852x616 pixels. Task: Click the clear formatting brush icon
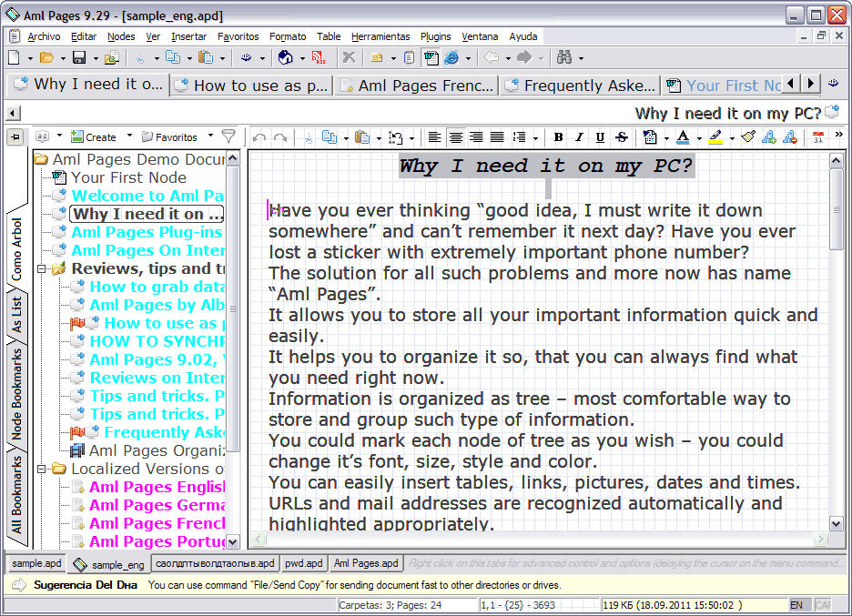tap(747, 137)
